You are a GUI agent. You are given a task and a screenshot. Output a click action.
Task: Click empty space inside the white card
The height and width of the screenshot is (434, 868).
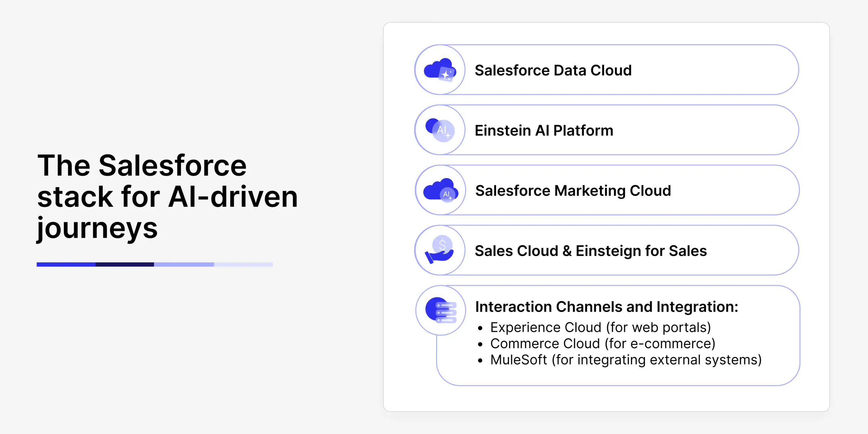[x=606, y=399]
